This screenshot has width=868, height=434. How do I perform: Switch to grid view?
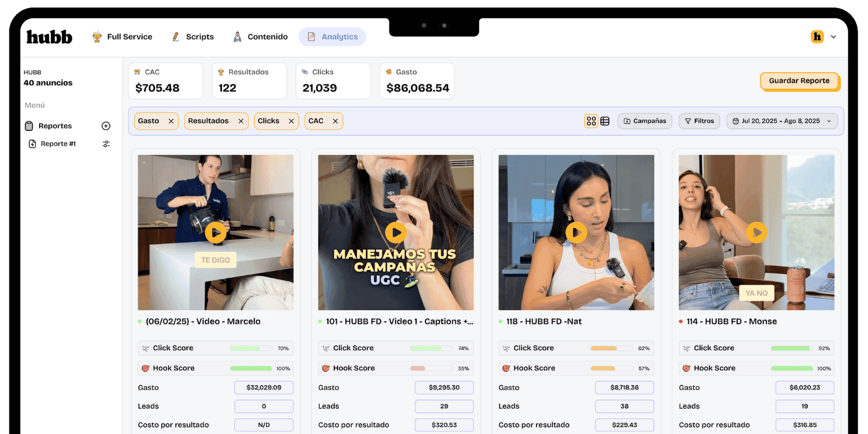(591, 121)
